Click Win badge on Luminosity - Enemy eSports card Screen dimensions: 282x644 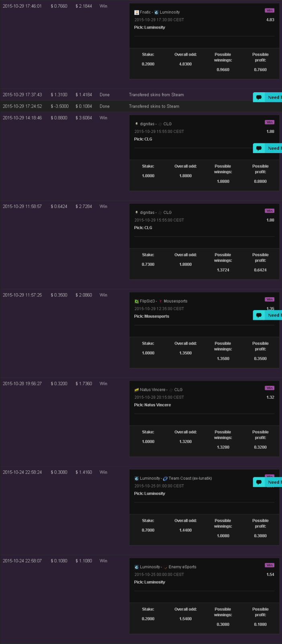pos(270,565)
